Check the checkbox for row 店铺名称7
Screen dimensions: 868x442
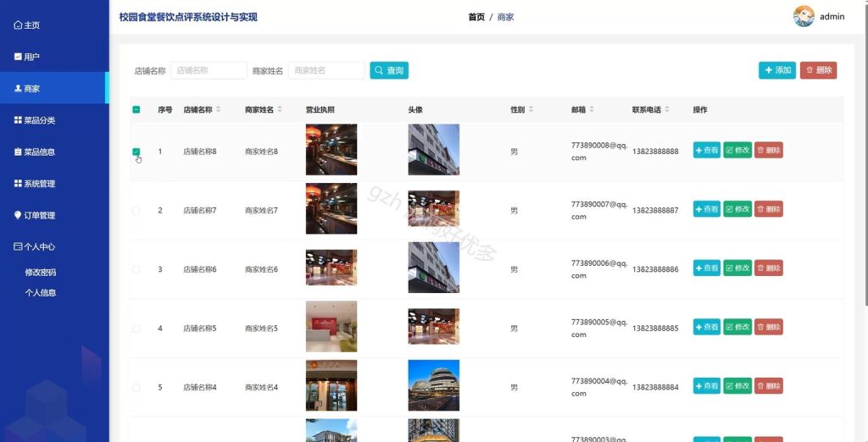point(136,211)
